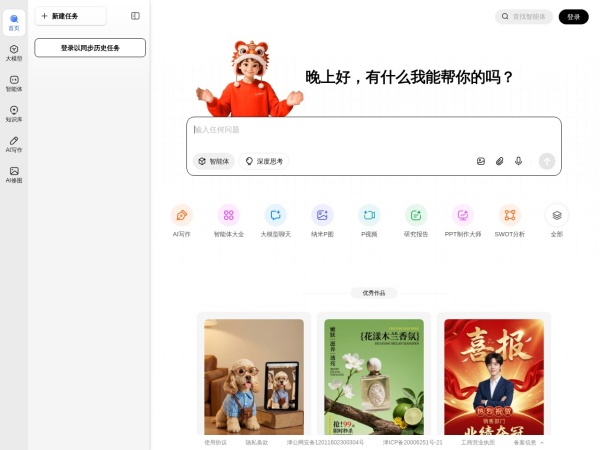This screenshot has width=600, height=450.
Task: Open the 津ICP备 footer link
Action: 412,442
